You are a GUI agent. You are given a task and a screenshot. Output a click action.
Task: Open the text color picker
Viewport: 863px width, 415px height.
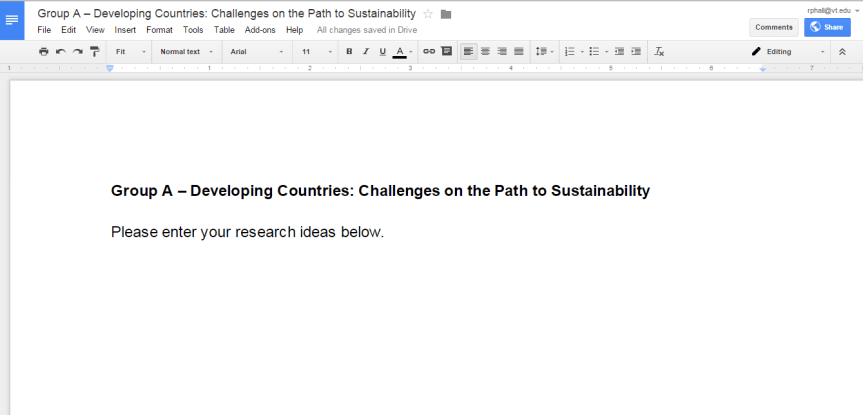click(400, 51)
